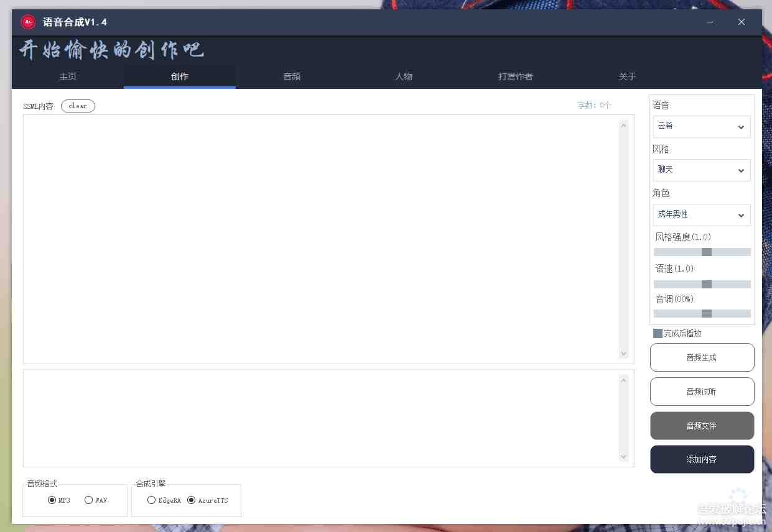
Task: Open the 音频文件 audio file button
Action: [x=702, y=426]
